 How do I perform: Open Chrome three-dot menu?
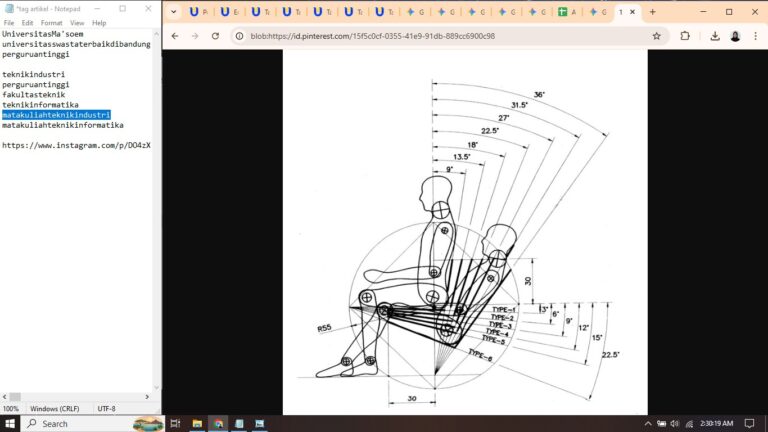tap(755, 36)
